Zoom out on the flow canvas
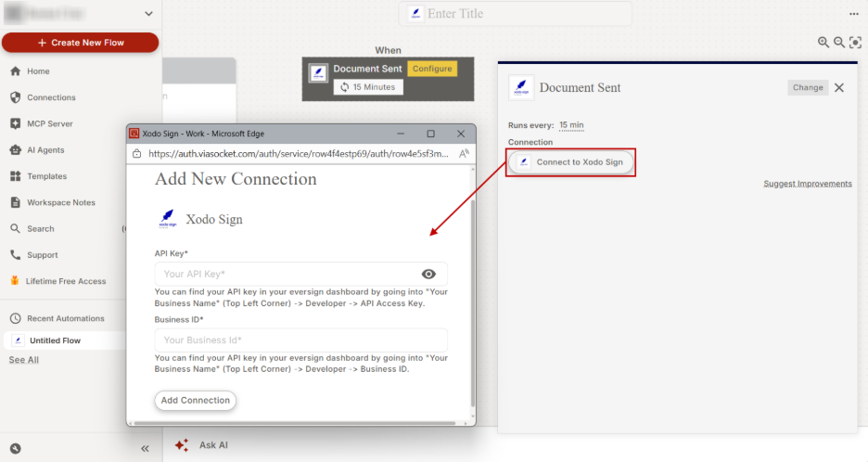868x462 pixels. pos(839,43)
